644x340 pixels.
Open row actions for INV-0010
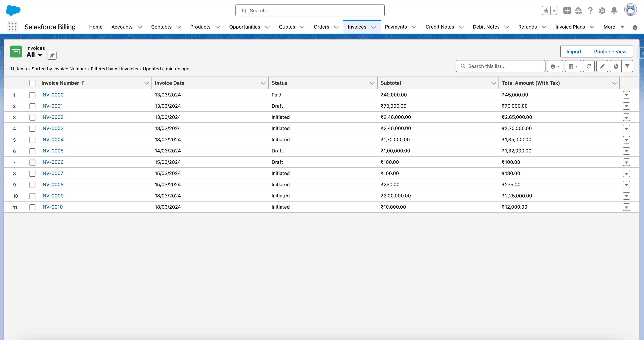click(626, 207)
